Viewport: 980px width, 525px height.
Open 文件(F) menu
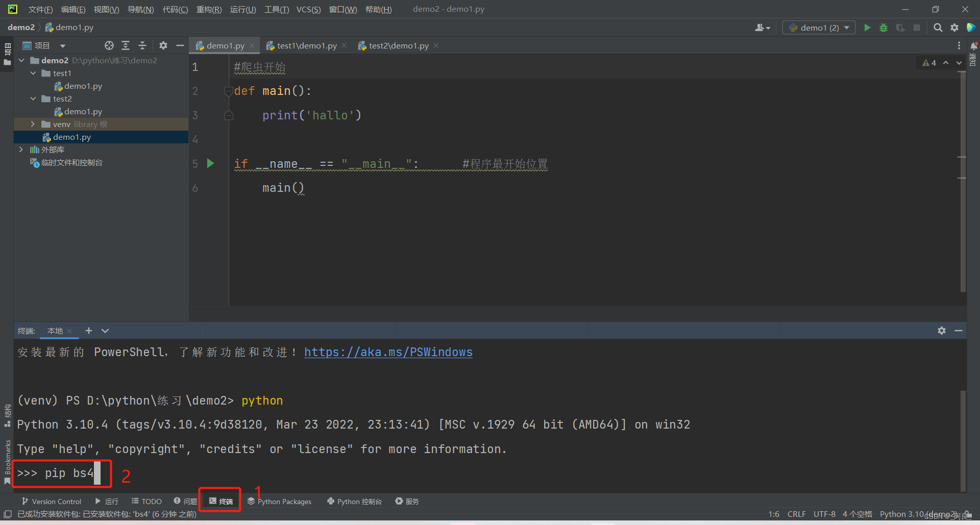(40, 9)
